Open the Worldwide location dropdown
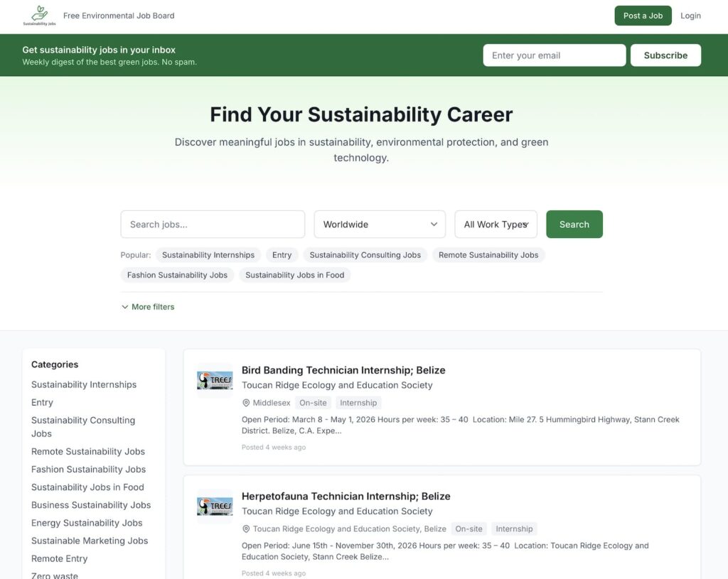The height and width of the screenshot is (579, 728). 379,224
